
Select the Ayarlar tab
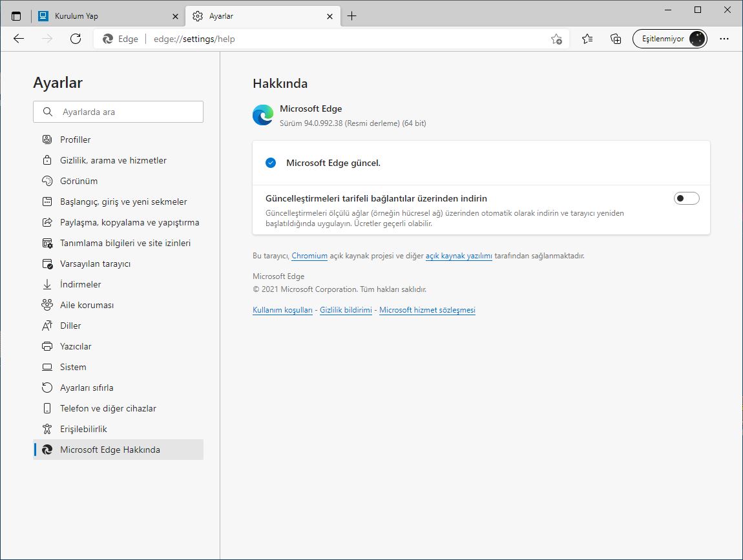tap(263, 16)
